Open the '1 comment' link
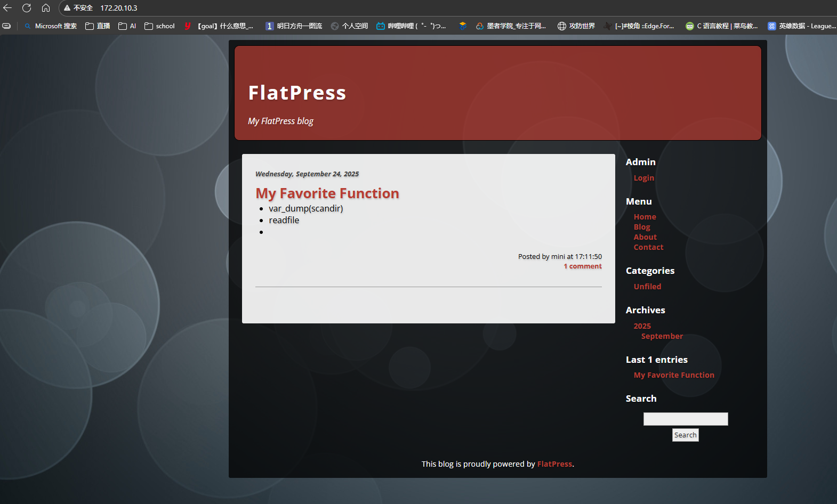 tap(583, 266)
